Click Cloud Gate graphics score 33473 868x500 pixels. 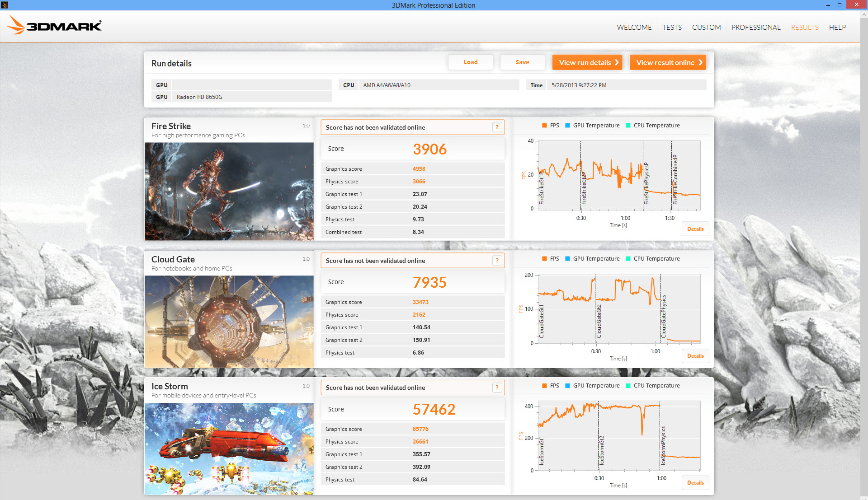point(420,302)
